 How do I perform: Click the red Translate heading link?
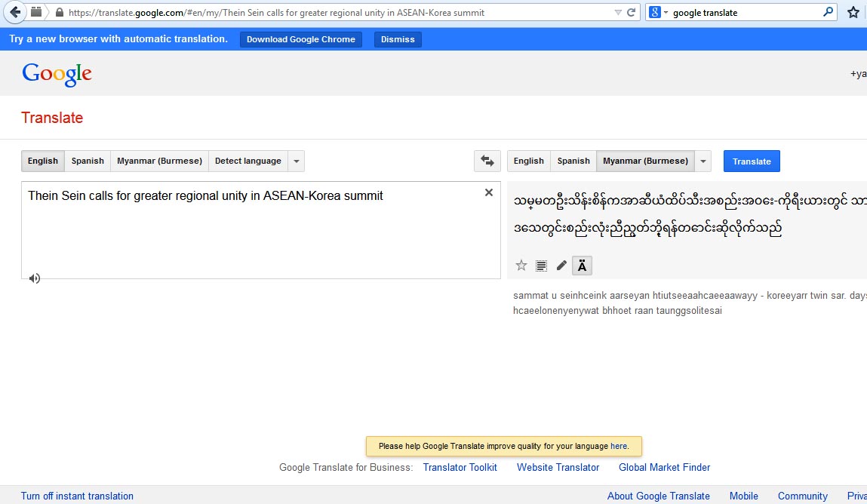[x=52, y=118]
